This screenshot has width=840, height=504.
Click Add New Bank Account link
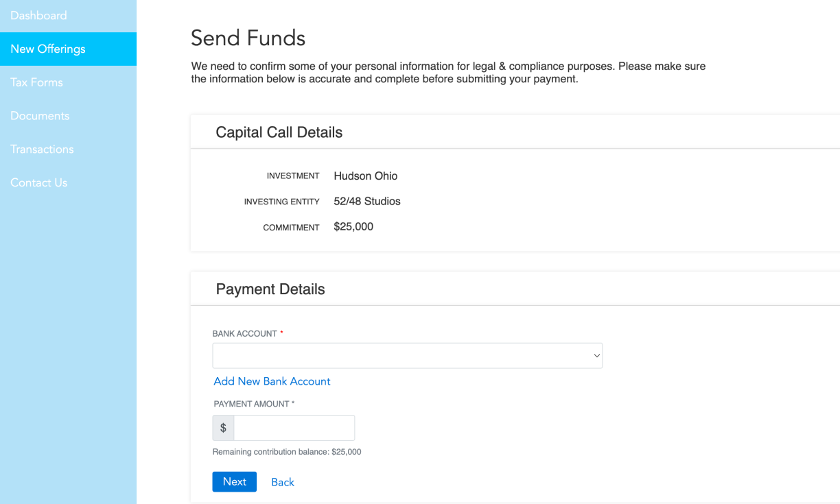pyautogui.click(x=272, y=381)
